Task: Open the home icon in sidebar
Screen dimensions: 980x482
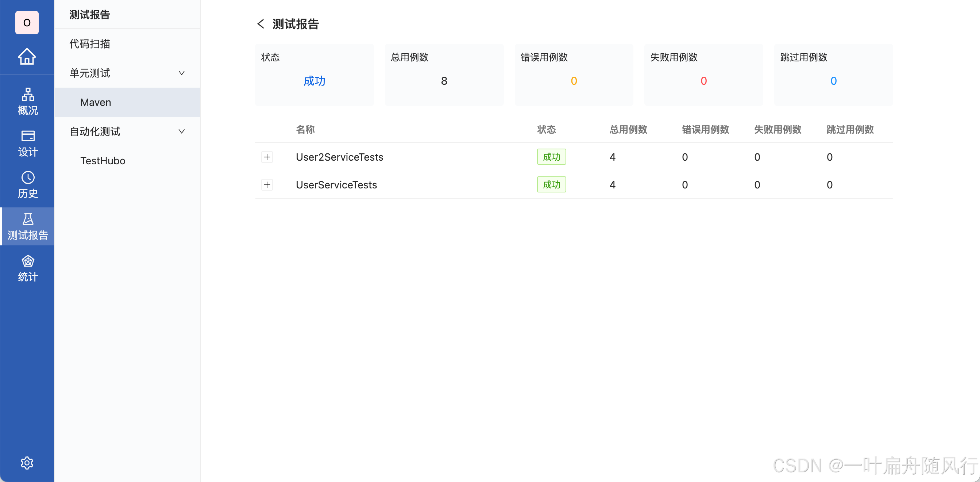Action: [27, 56]
